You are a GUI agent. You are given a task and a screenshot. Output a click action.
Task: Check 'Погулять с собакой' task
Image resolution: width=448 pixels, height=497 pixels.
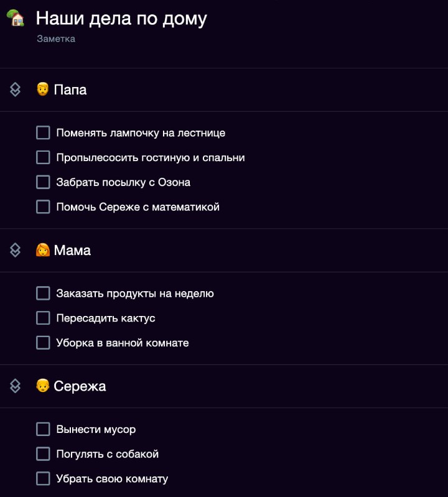pyautogui.click(x=43, y=454)
